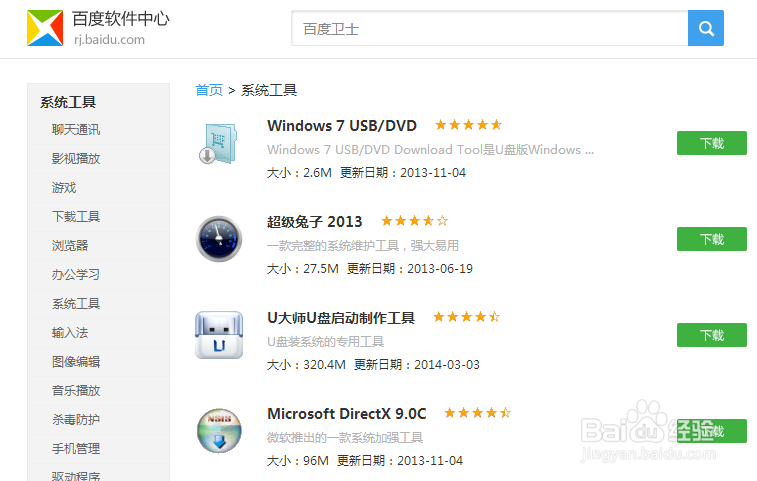757x481 pixels.
Task: Click text 大小：320.4M
Action: [306, 365]
